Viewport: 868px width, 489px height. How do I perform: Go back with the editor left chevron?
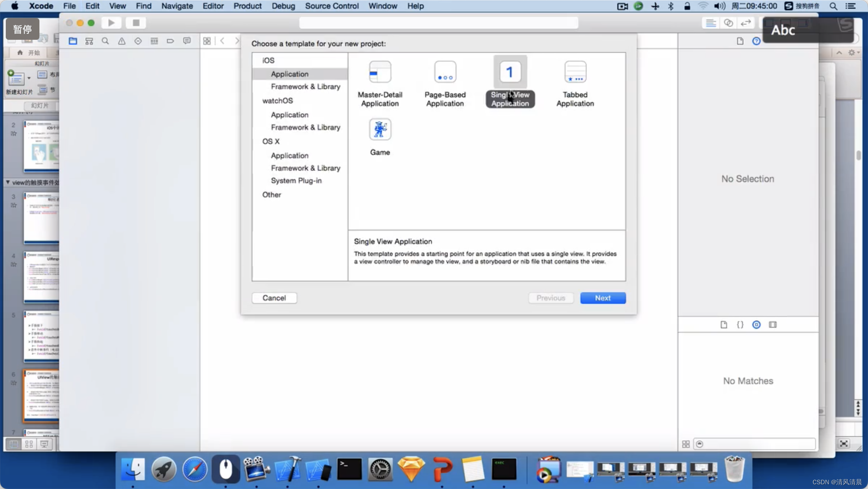click(222, 41)
